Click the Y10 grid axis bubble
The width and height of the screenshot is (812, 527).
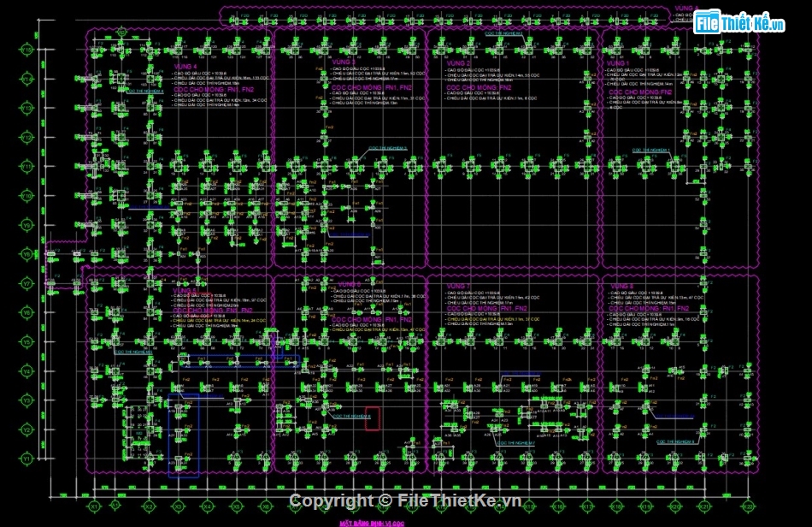click(x=27, y=196)
